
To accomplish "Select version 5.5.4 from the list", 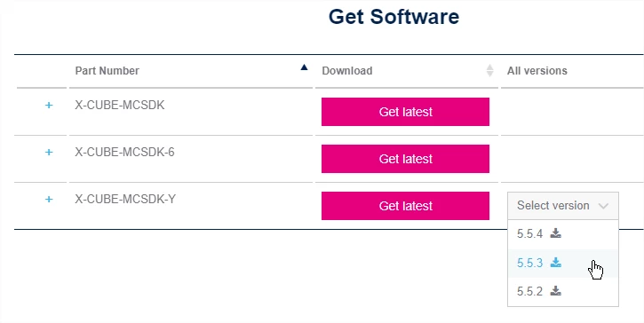I will coord(563,234).
